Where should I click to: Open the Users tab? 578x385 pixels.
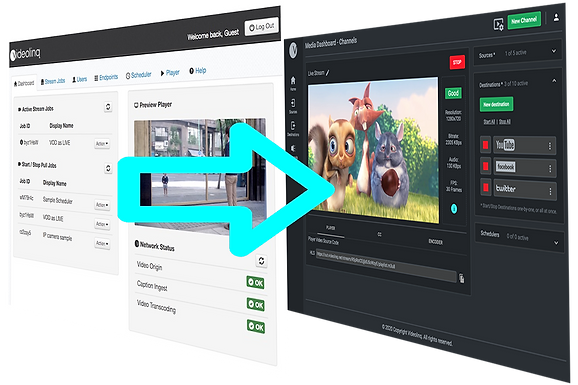click(80, 79)
